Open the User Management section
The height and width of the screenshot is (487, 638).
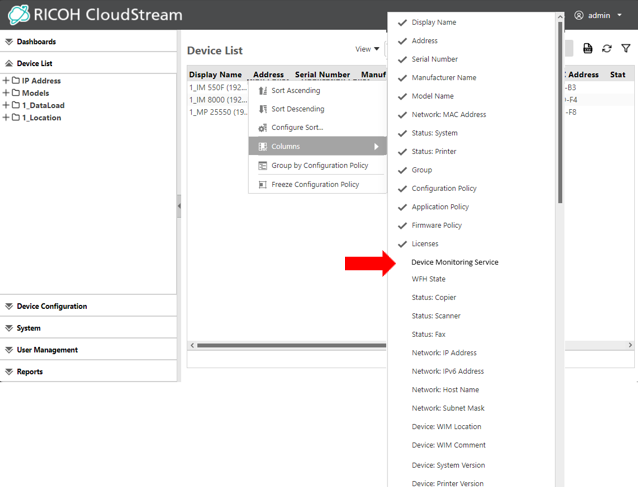tap(47, 350)
